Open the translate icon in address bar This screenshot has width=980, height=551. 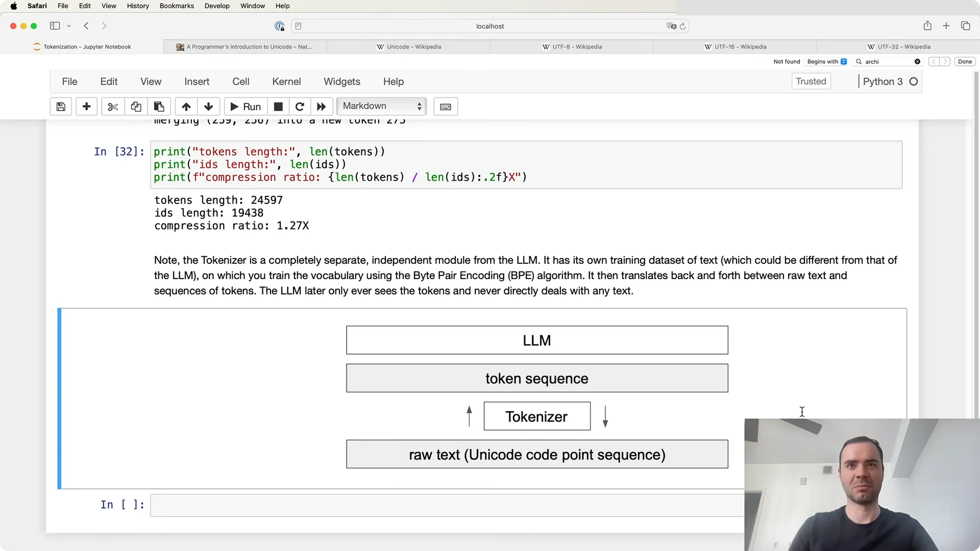click(x=671, y=26)
